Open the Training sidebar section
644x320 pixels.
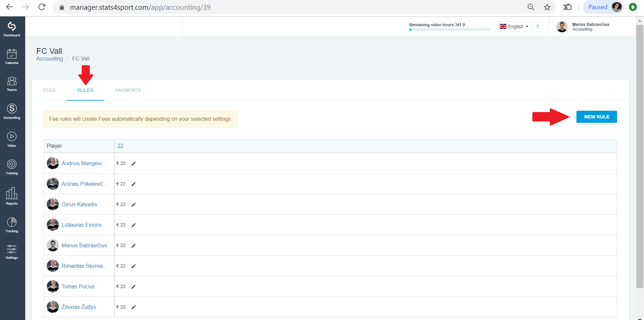12,167
